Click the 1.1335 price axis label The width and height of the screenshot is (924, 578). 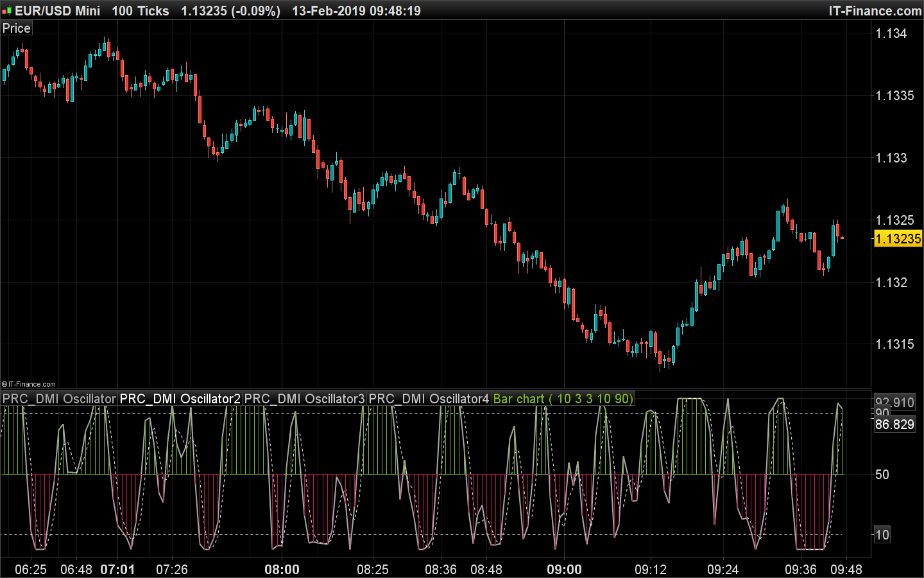(x=895, y=96)
